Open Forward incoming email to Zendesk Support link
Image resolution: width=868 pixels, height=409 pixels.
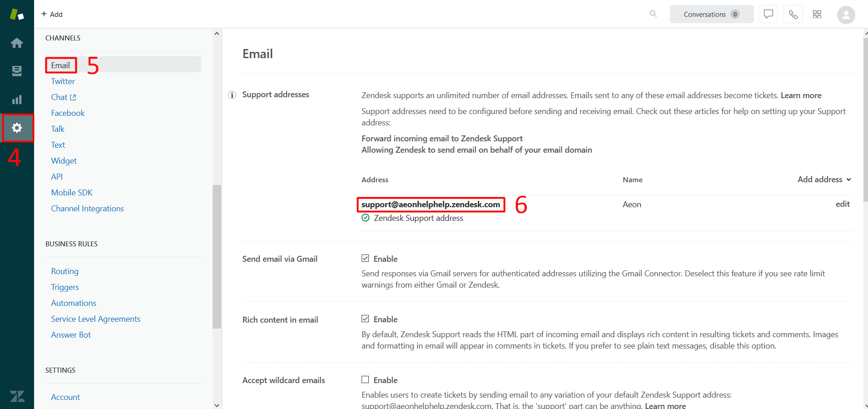442,139
